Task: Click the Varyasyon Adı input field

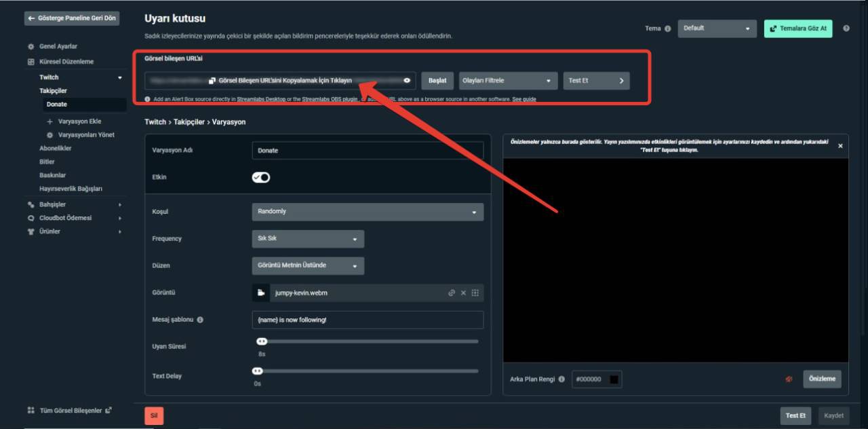Action: pos(368,151)
